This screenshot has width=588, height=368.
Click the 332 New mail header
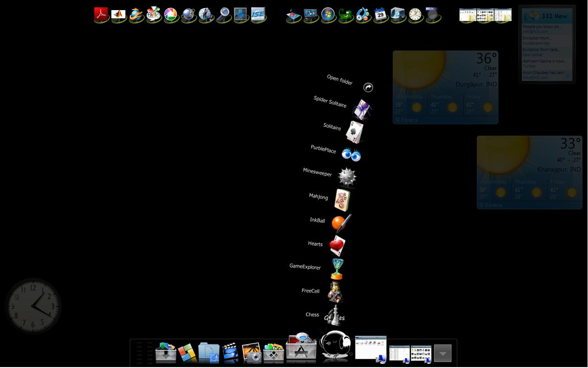(x=547, y=16)
